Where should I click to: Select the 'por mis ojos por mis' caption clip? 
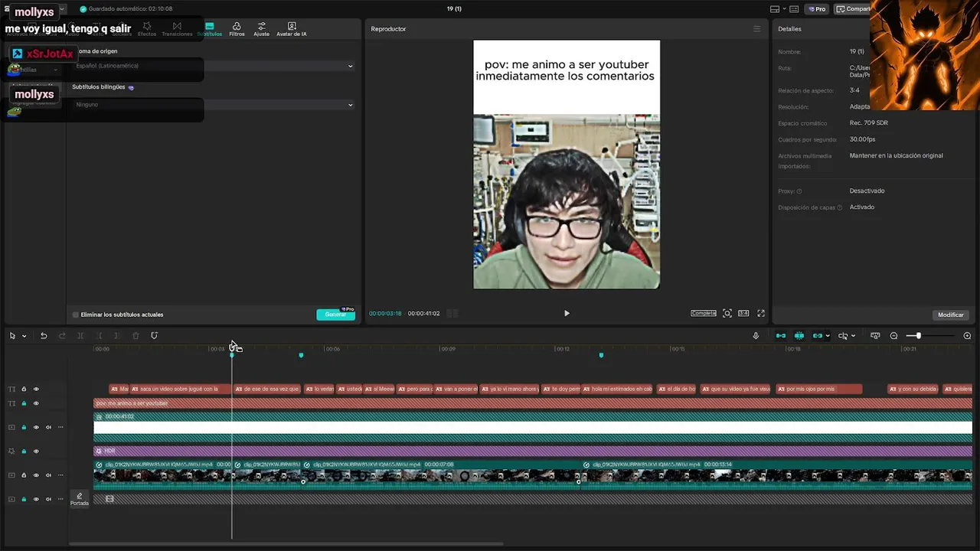pyautogui.click(x=818, y=389)
